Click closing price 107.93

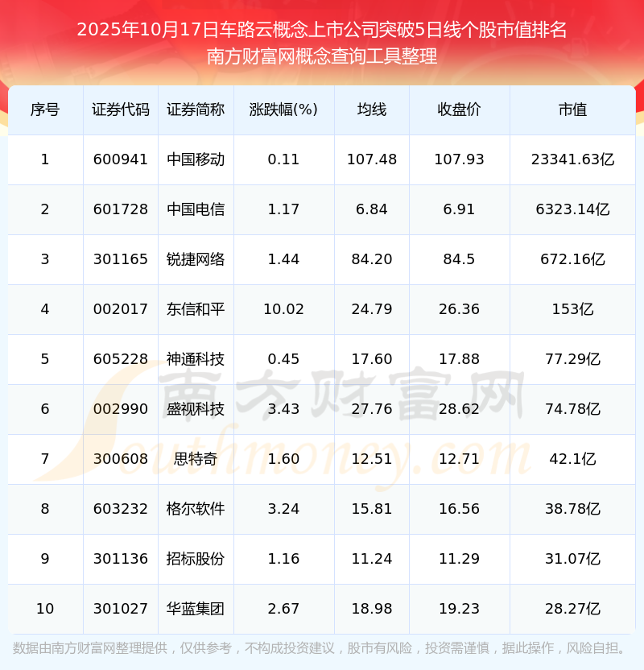(459, 159)
